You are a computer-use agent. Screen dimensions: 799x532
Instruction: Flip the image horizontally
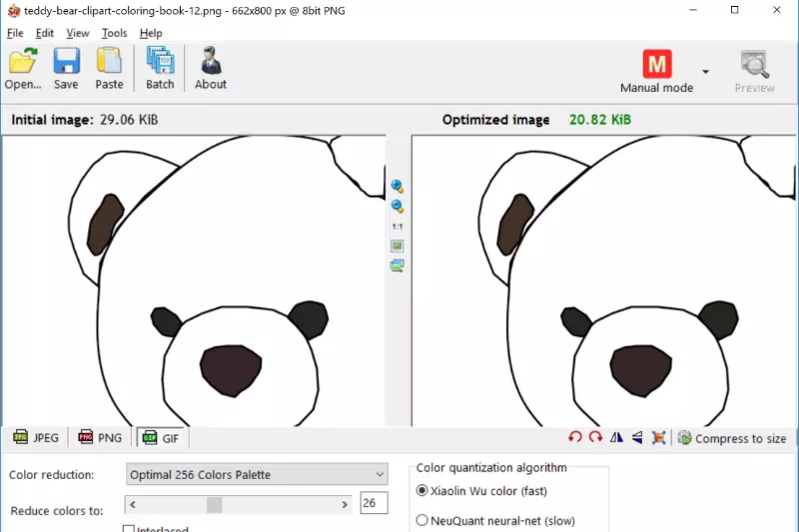click(x=616, y=438)
